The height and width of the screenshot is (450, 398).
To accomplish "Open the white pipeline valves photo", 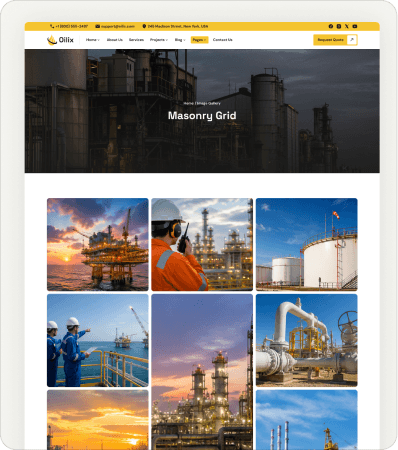I will click(x=307, y=340).
